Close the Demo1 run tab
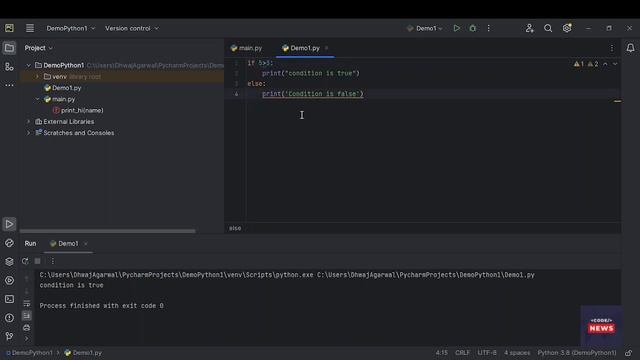 [86, 244]
